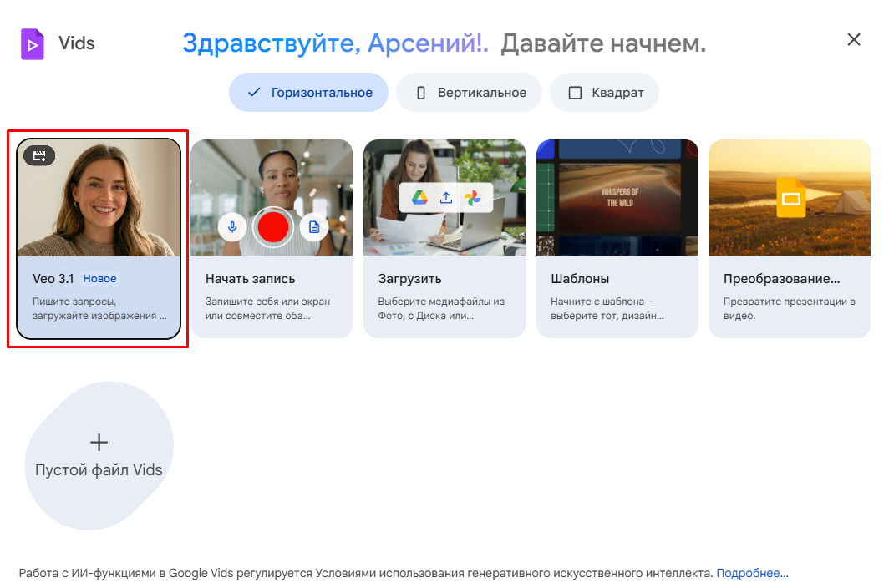Select the microphone icon on Начать запись card
This screenshot has width=894, height=588.
(231, 226)
